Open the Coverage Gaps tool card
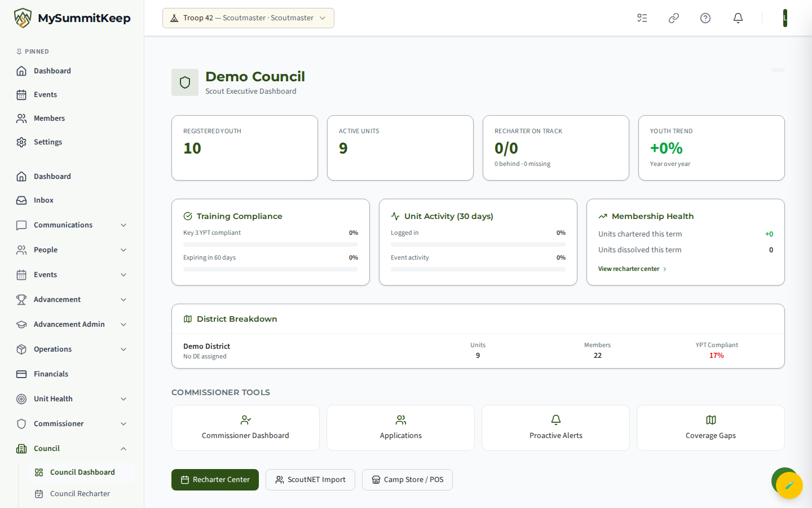This screenshot has height=508, width=812. coord(710,428)
